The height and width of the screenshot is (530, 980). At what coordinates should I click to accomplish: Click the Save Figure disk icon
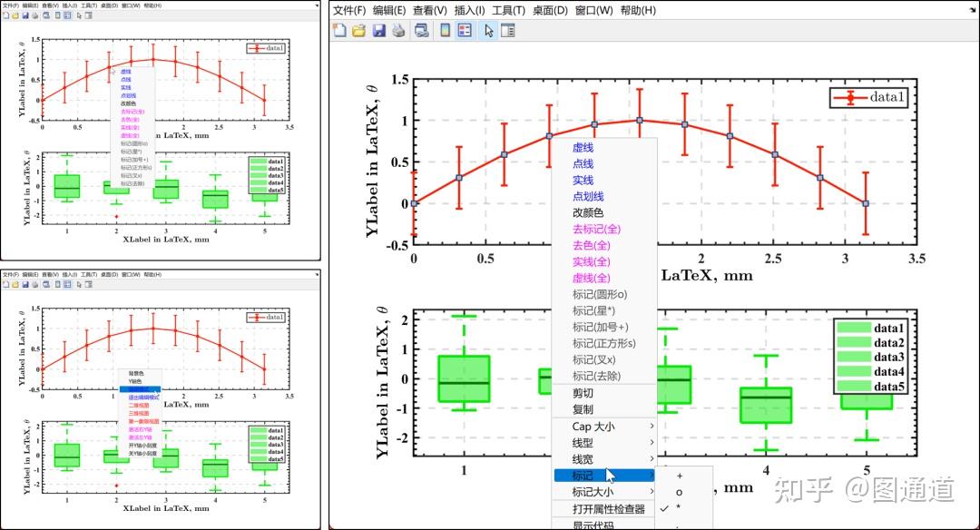tap(379, 30)
